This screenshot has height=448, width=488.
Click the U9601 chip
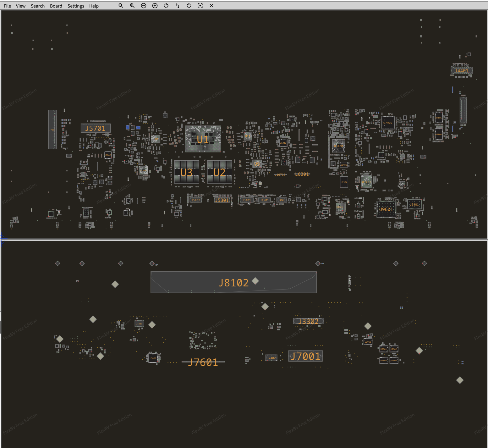coord(386,209)
